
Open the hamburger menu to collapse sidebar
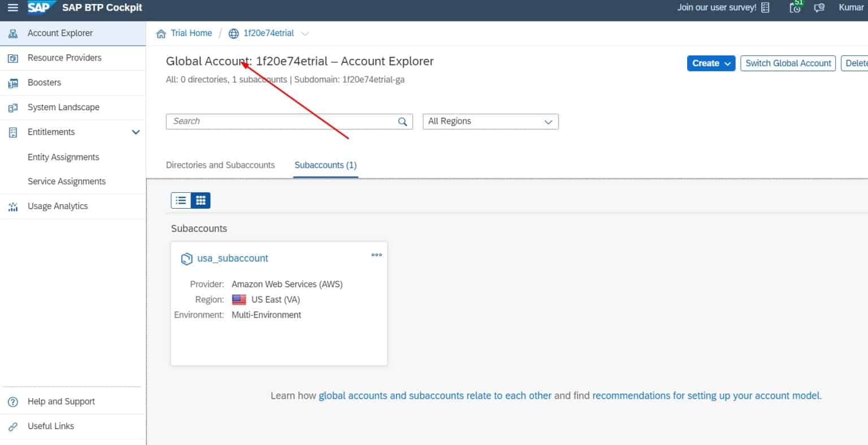coord(12,7)
